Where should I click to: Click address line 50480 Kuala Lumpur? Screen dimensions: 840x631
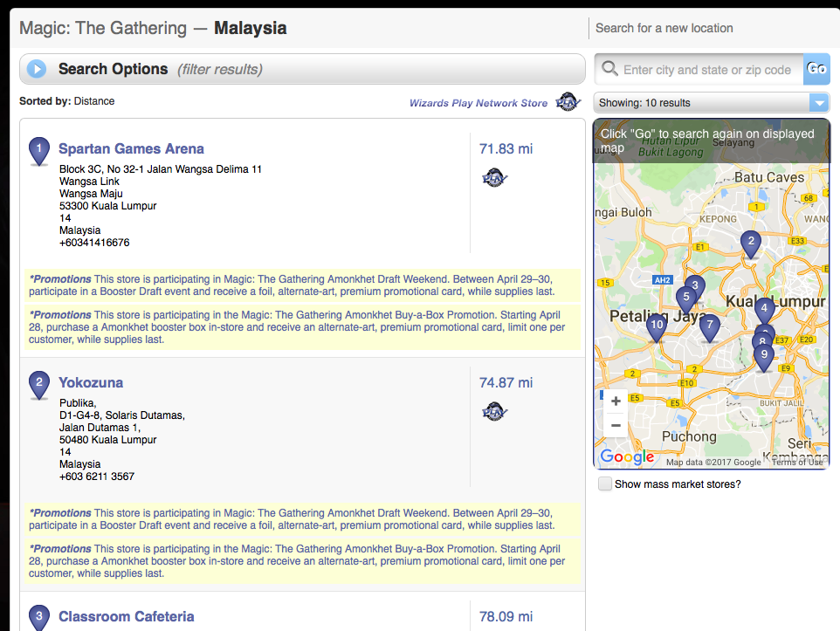coord(107,440)
